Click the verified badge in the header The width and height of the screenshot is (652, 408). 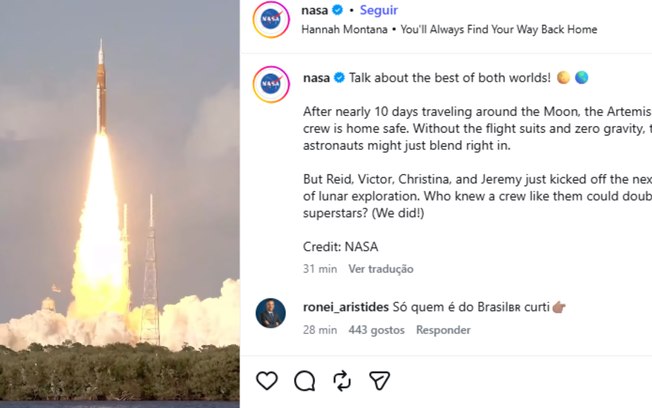coord(337,11)
